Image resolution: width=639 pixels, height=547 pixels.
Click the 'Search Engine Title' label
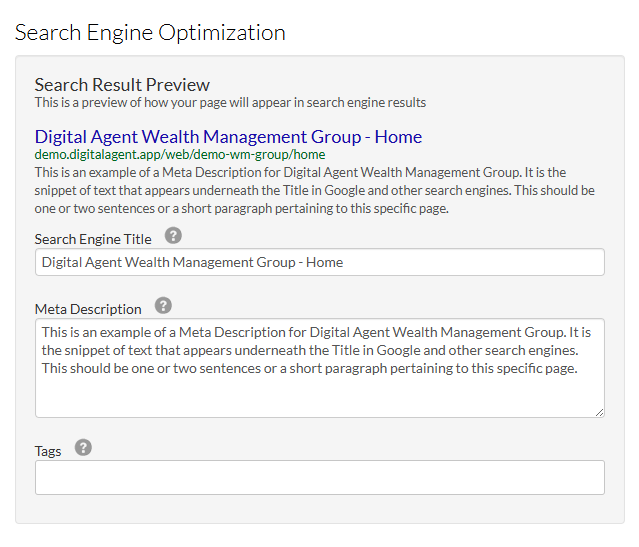coord(93,239)
